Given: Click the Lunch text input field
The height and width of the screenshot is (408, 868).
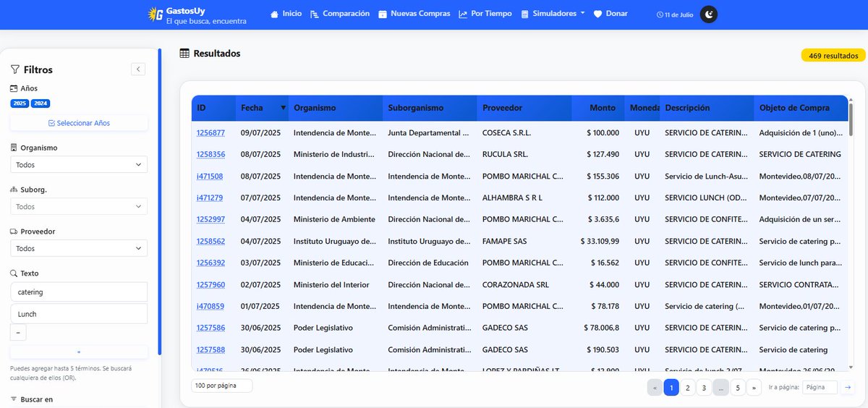Looking at the screenshot, I should tap(79, 314).
